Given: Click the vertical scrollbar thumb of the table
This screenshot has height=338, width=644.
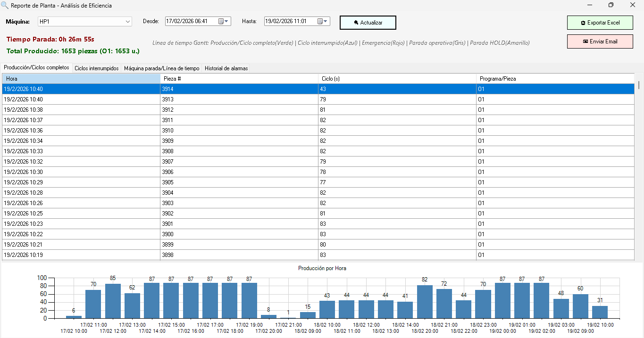Looking at the screenshot, I should point(639,85).
